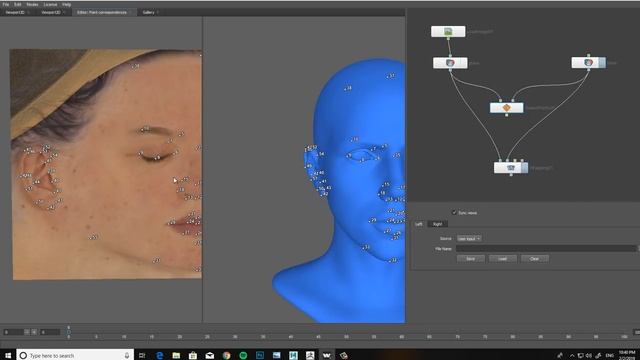The image size is (640, 360).
Task: Click the Load button
Action: coord(502,259)
